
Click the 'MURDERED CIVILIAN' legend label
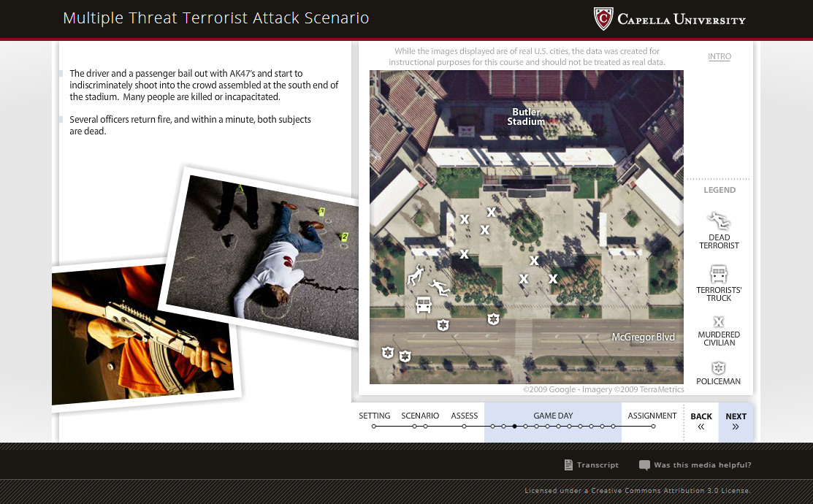click(719, 339)
